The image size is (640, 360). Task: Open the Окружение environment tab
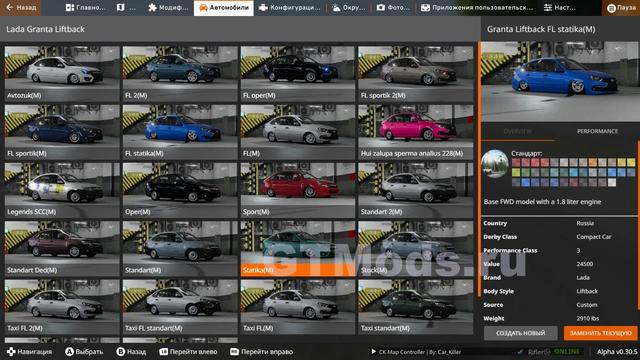tap(348, 7)
